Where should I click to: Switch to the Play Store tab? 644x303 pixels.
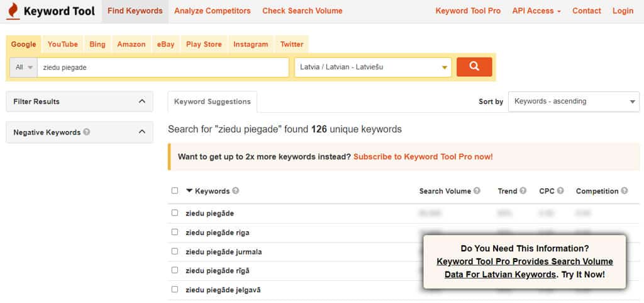pyautogui.click(x=204, y=44)
